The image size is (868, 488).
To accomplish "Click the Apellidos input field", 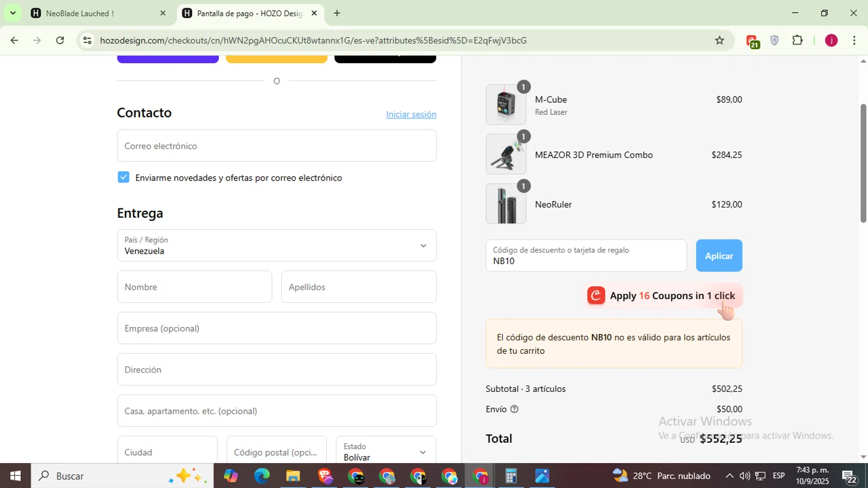I will click(359, 287).
